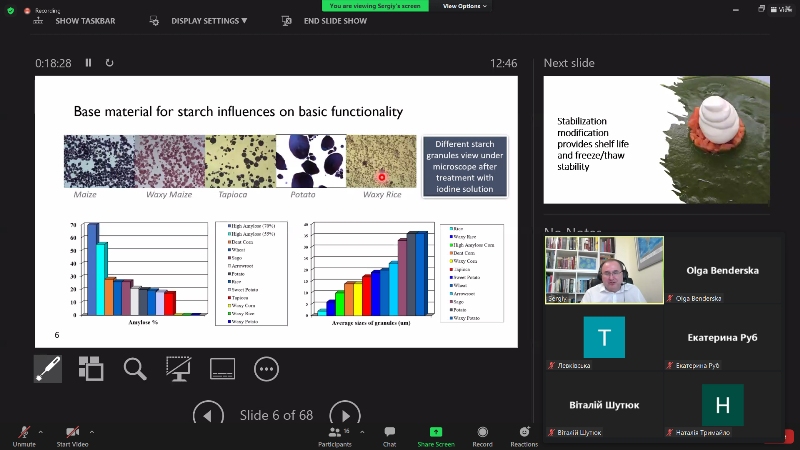
Task: Select Екатерина Руб participant tile
Action: click(723, 337)
